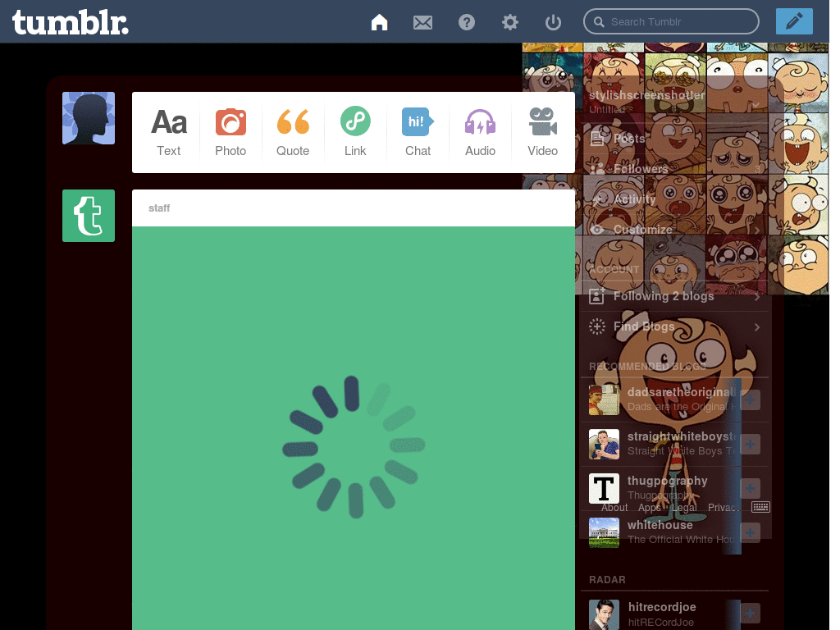840x630 pixels.
Task: Create a new Audio post
Action: [480, 132]
